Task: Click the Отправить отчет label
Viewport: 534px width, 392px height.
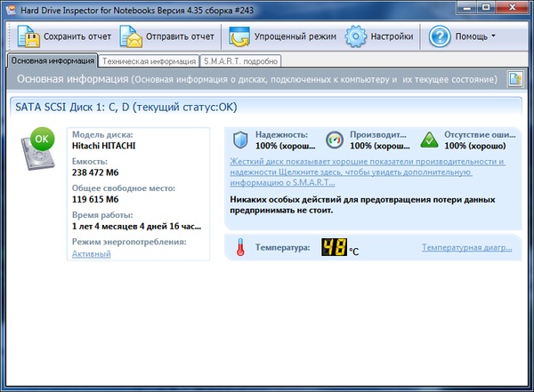Action: coord(180,36)
